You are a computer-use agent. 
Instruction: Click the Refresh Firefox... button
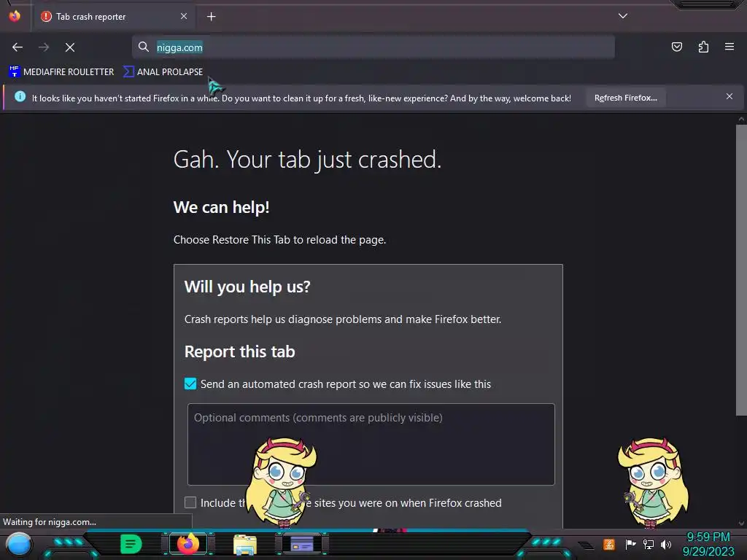coord(625,98)
